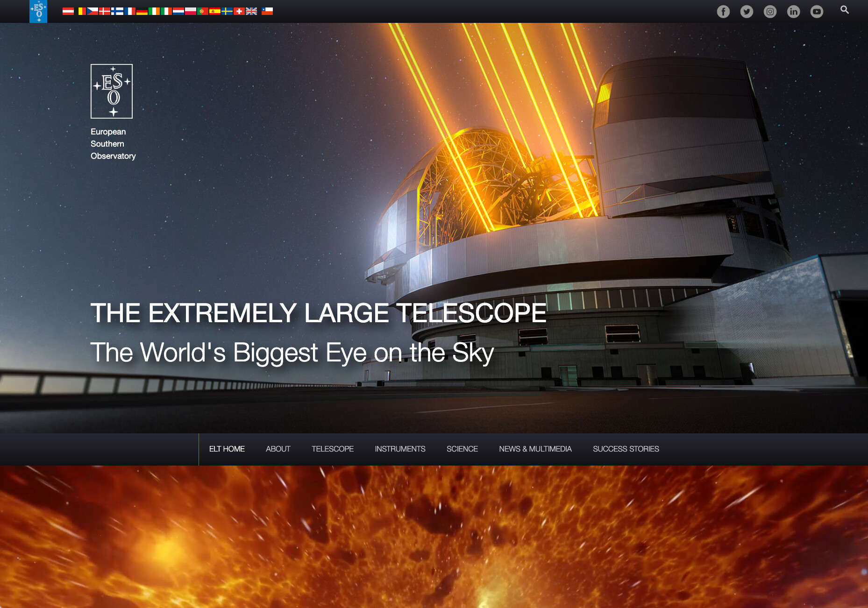Click the small blue ESO logo in top bar
868x608 pixels.
[38, 11]
